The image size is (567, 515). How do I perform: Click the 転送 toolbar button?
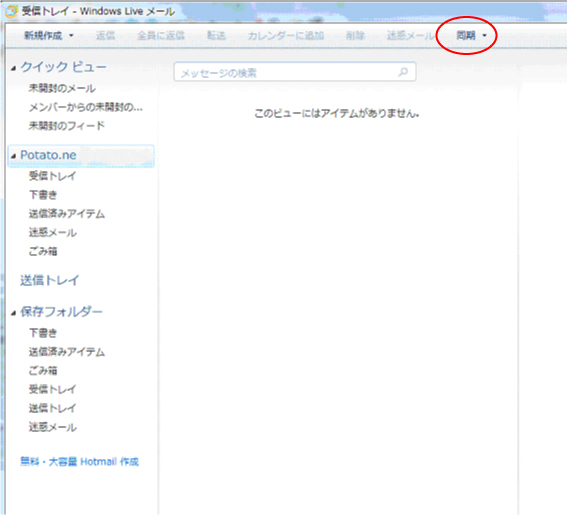(216, 35)
